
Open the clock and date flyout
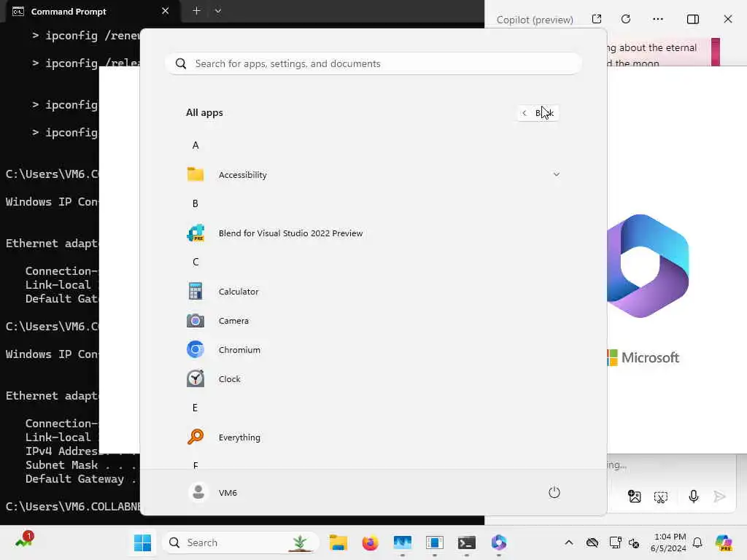668,542
